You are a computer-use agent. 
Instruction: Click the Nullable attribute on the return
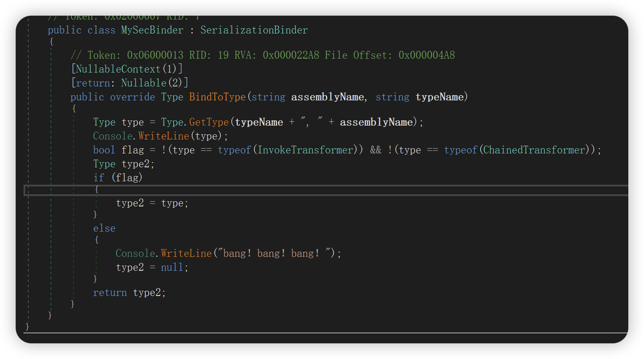pos(143,83)
